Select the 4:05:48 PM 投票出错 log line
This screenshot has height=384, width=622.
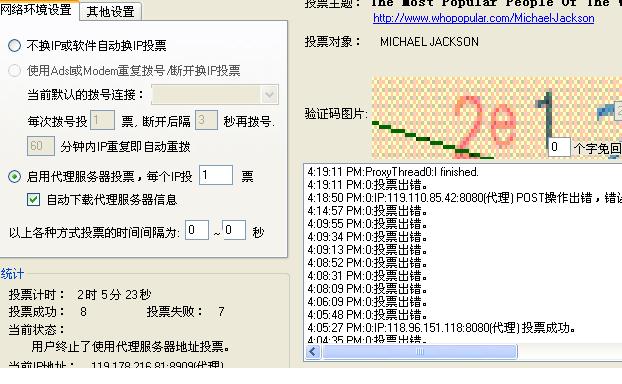(367, 315)
